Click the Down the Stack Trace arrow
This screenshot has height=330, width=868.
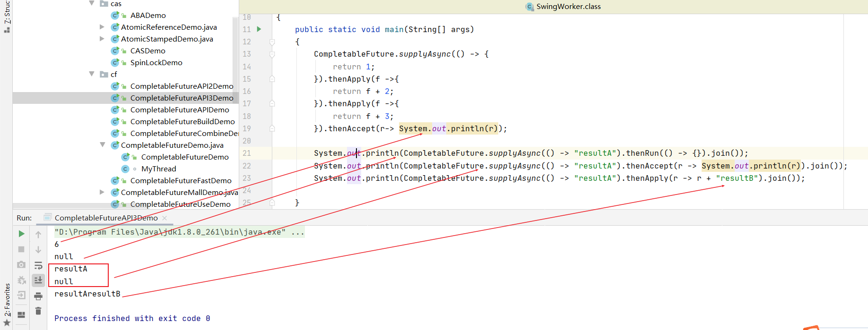point(38,249)
